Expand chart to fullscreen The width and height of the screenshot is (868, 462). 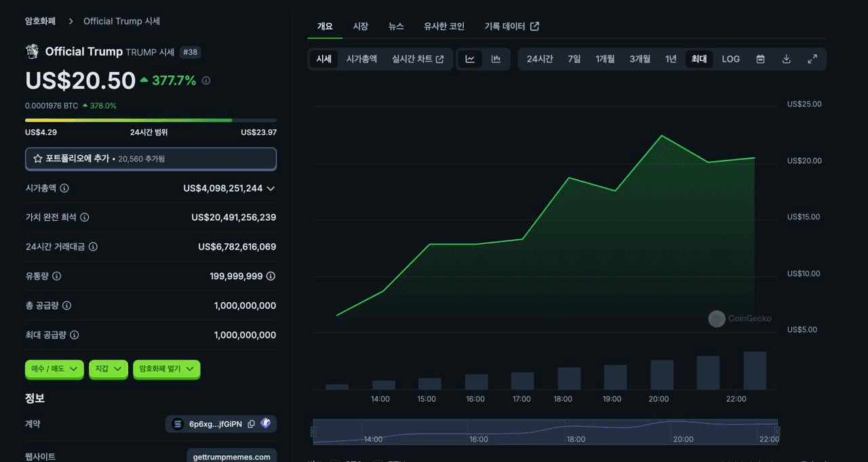(x=812, y=59)
